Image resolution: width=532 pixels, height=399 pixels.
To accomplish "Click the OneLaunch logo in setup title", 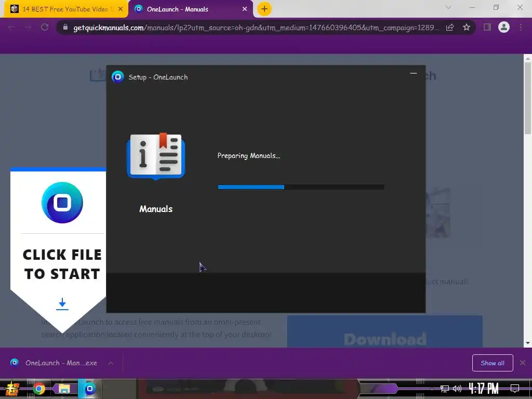I will pos(118,77).
